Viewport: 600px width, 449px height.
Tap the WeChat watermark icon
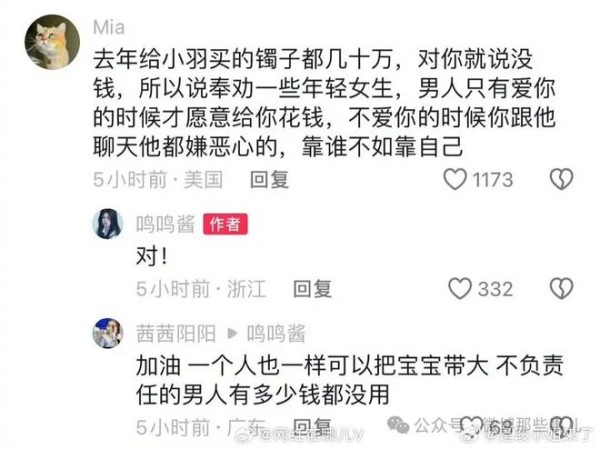398,425
